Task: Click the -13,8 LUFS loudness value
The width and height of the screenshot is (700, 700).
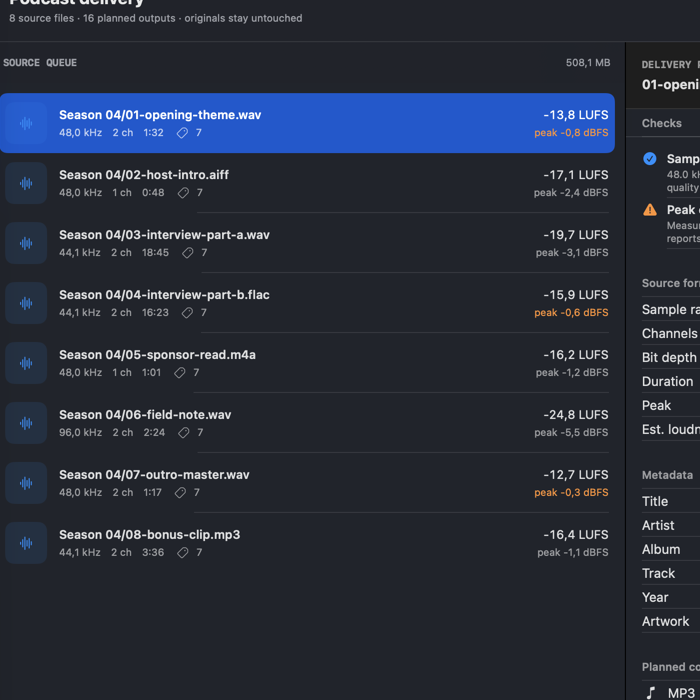Action: tap(575, 115)
